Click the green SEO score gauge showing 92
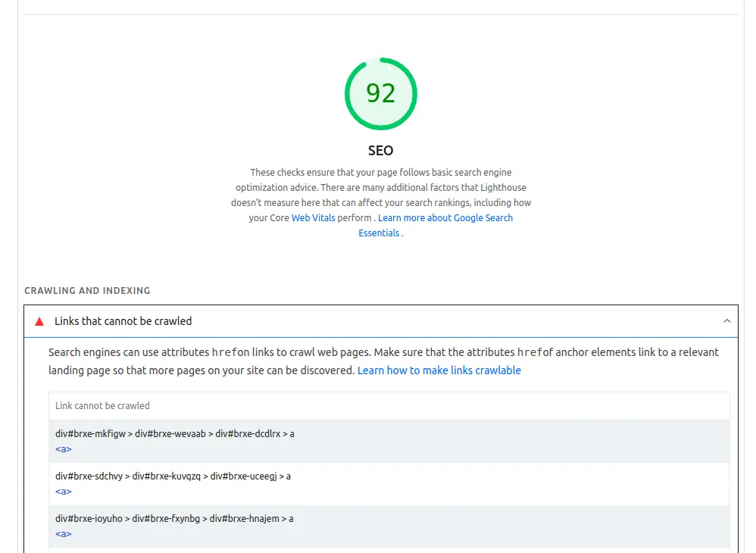The width and height of the screenshot is (756, 553). (380, 93)
